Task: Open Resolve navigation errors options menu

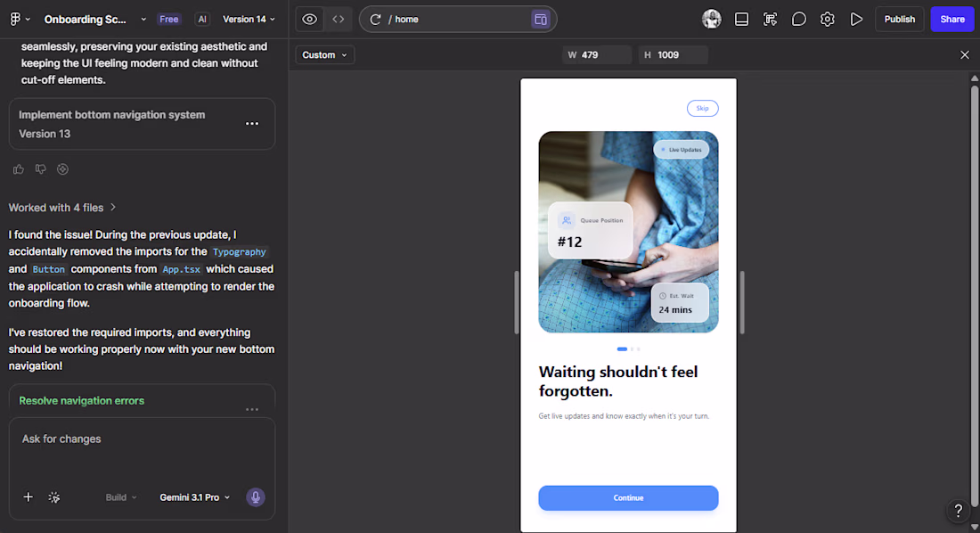Action: (252, 409)
